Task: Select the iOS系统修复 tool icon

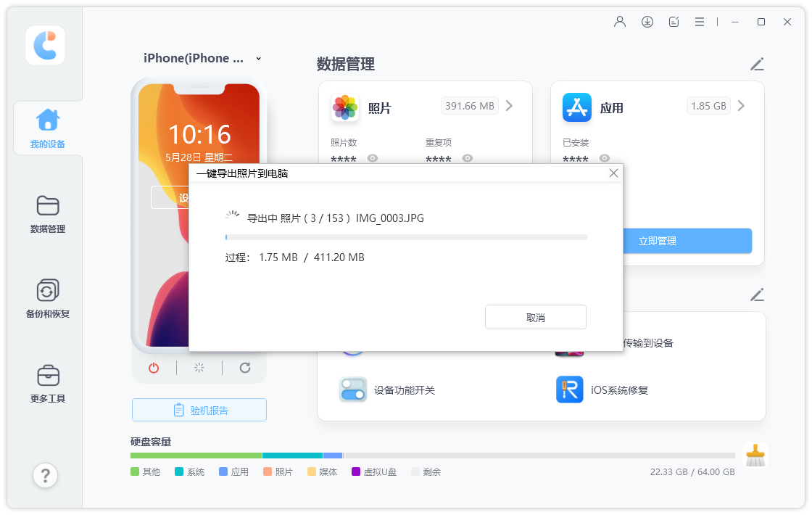Action: click(x=570, y=390)
